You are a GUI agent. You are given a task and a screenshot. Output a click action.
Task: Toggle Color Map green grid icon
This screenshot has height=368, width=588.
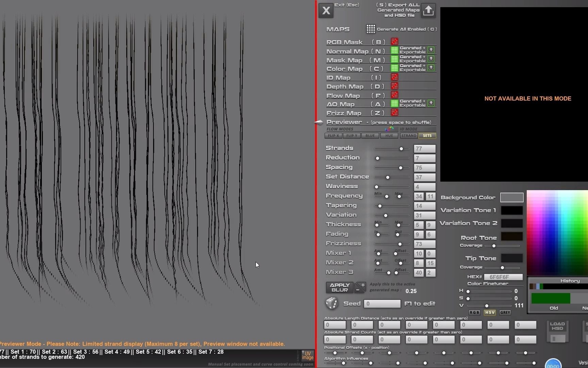[x=394, y=68]
